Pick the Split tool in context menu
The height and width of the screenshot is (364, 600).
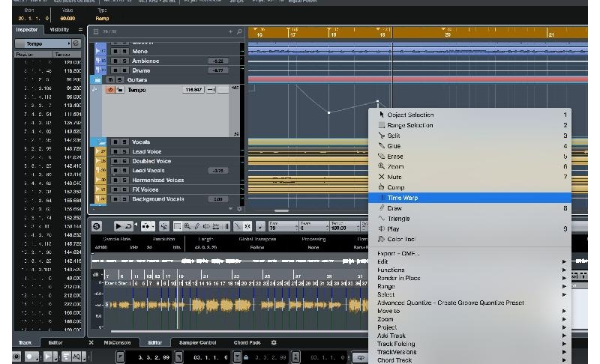click(469, 136)
